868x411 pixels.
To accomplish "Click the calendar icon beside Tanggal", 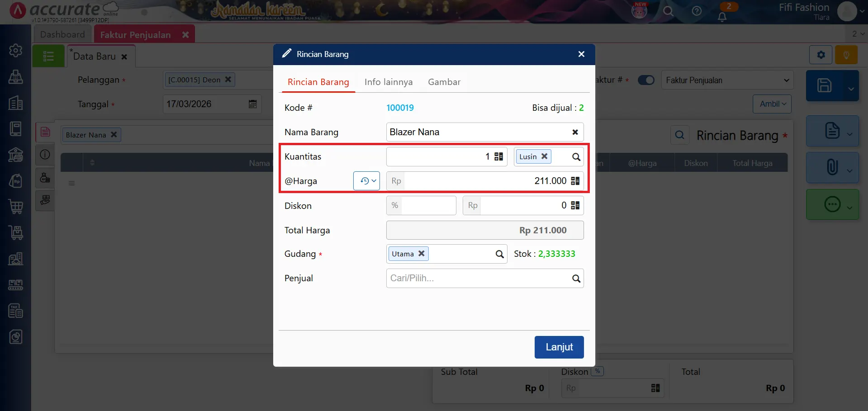I will (252, 104).
